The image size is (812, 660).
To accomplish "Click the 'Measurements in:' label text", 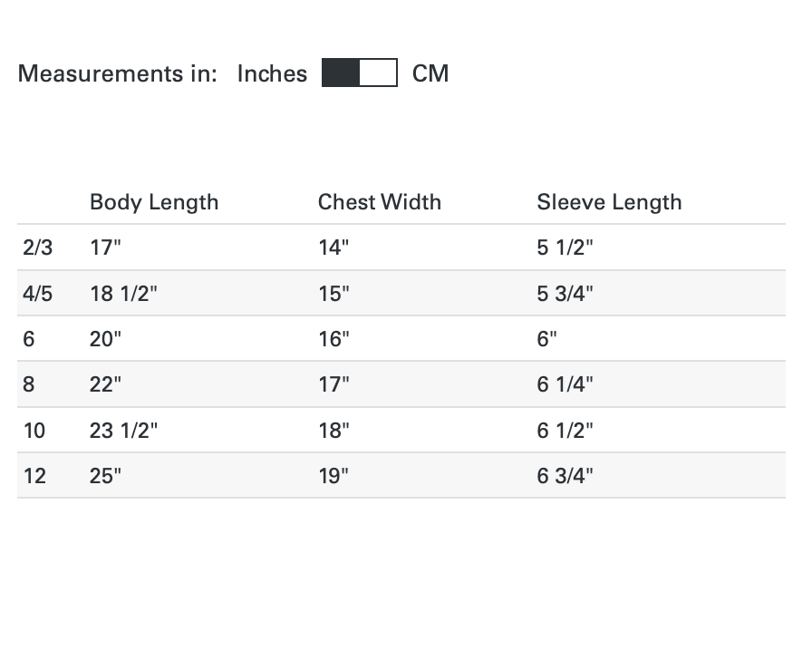I will pos(118,73).
